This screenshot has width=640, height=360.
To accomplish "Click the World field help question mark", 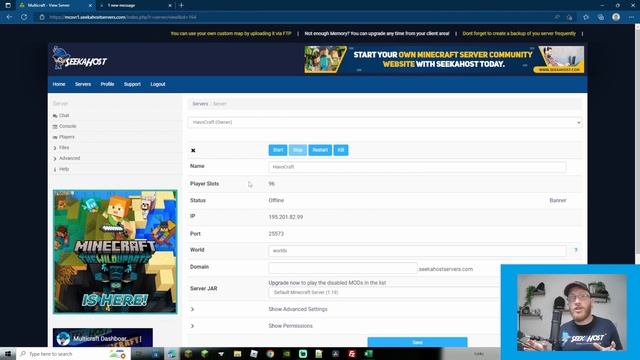I will pos(576,250).
